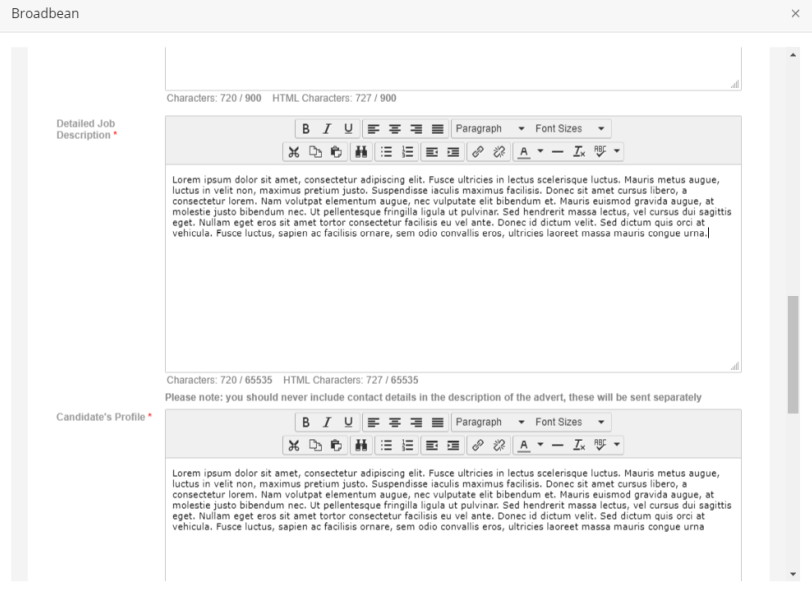Toggle Bold in Detailed Job Description toolbar

306,129
